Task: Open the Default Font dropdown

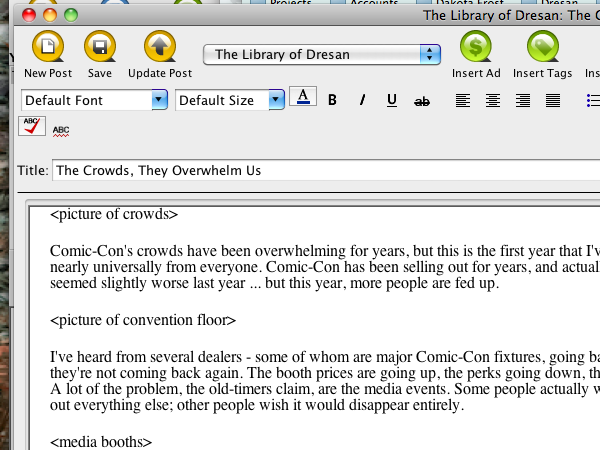Action: pyautogui.click(x=95, y=100)
